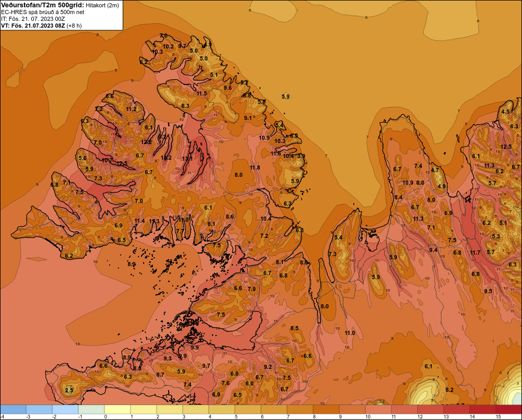The height and width of the screenshot is (420, 522).
Task: Click the legend swatch between 0 and 1
Action: [x=117, y=410]
